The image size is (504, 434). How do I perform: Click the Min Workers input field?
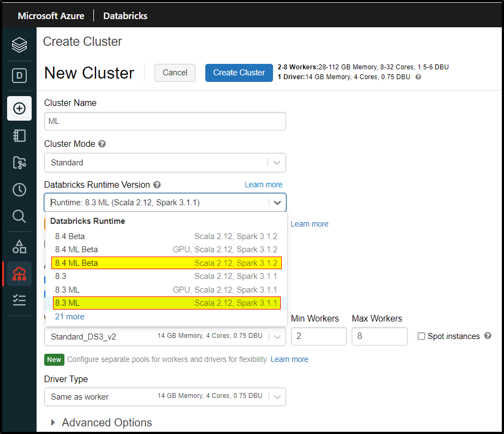(x=319, y=336)
